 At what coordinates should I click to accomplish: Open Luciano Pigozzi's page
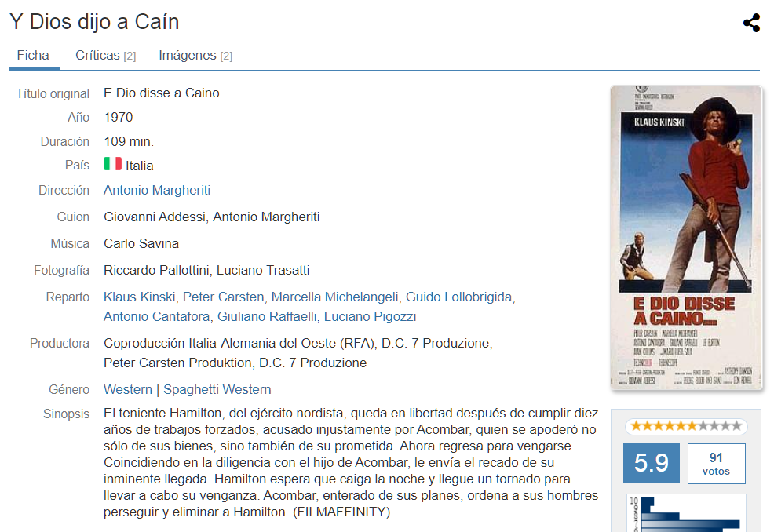click(371, 316)
